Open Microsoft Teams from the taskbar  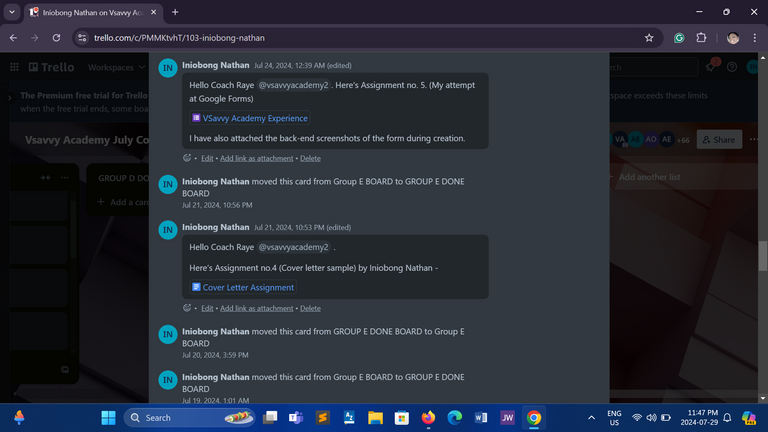pos(296,417)
